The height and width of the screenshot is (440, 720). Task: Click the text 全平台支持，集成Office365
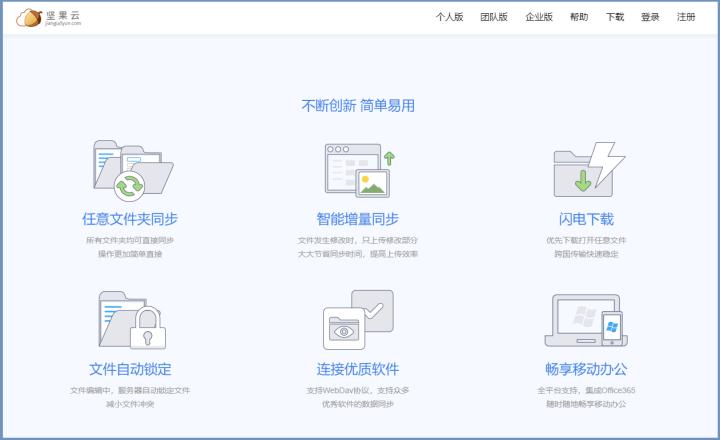[x=586, y=390]
